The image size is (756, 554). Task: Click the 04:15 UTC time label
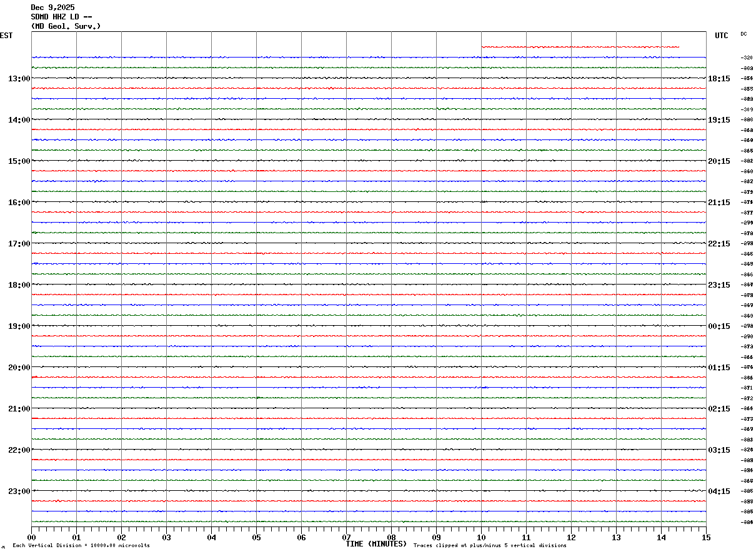point(719,491)
